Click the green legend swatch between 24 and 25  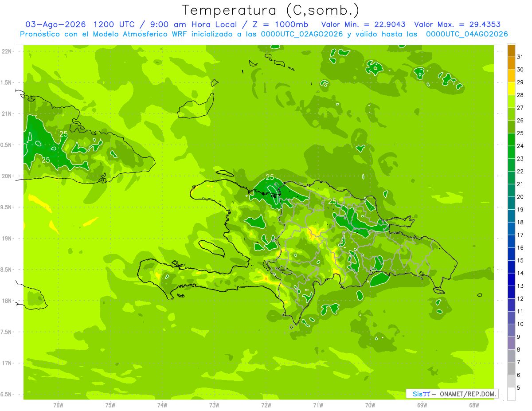(x=512, y=140)
